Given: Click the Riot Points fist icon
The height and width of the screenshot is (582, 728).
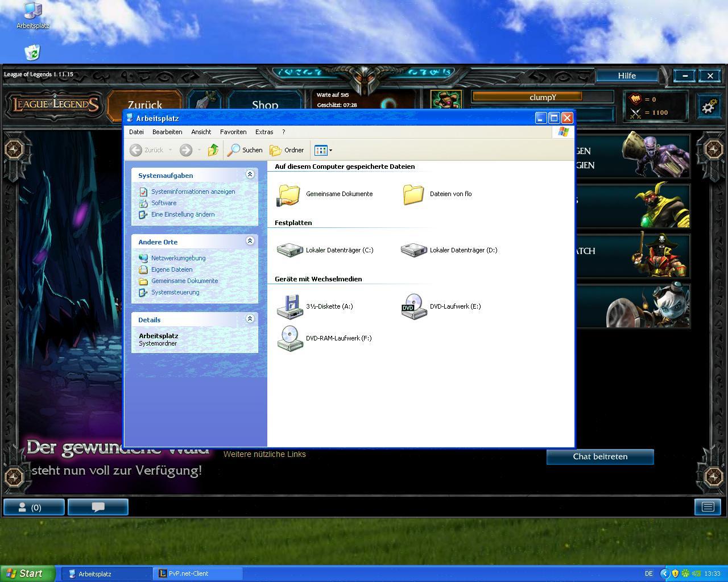Looking at the screenshot, I should tap(635, 99).
